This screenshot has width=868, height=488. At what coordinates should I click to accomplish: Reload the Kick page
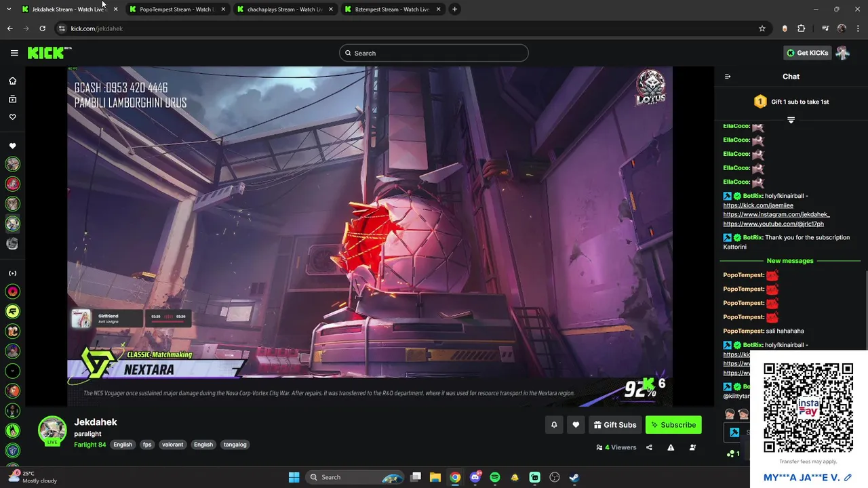coord(42,28)
